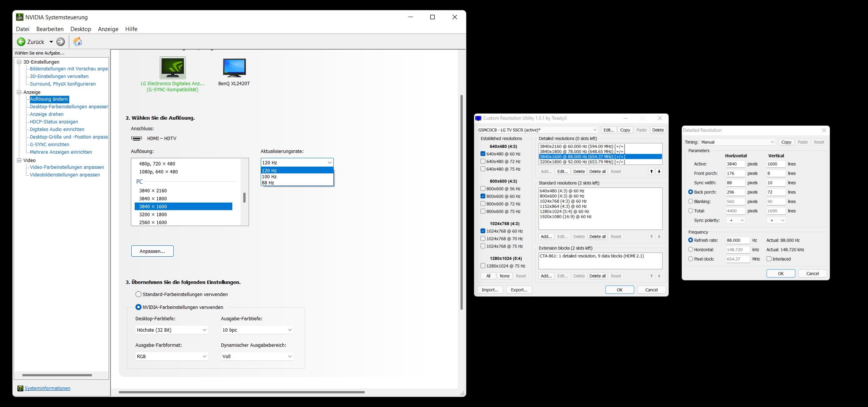868x407 pixels.
Task: Open the Ausgabe-Farbtiefe dropdown
Action: pos(257,330)
